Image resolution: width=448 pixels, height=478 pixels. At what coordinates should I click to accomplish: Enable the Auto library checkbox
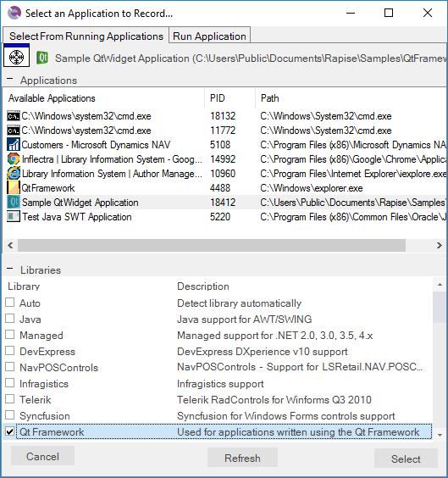[x=10, y=303]
